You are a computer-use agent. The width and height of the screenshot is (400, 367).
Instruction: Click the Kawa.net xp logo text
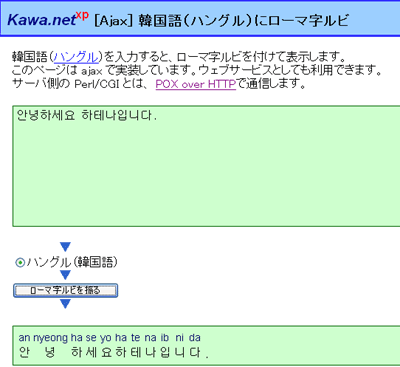point(48,19)
